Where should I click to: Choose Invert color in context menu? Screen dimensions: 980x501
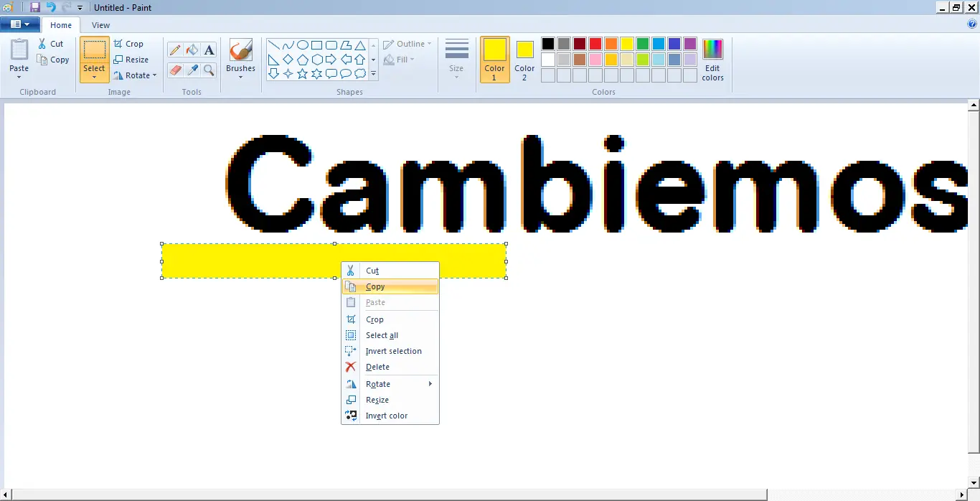pyautogui.click(x=391, y=416)
